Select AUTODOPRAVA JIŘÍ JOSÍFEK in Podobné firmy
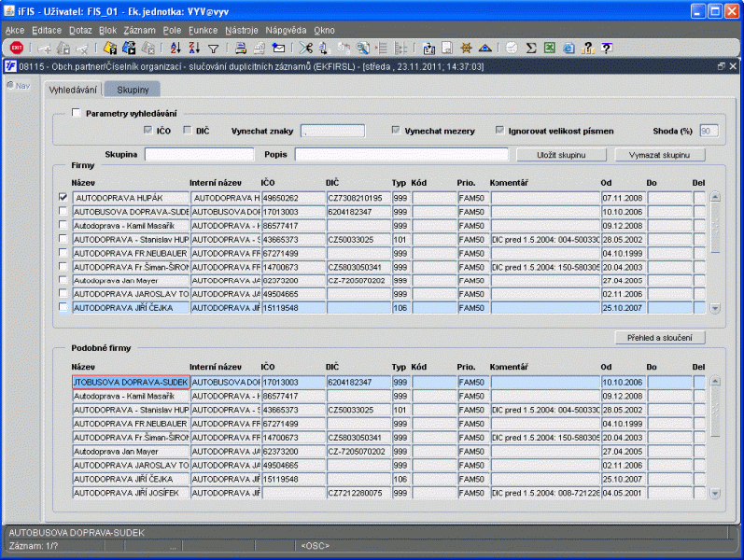744x560 pixels. [x=131, y=493]
